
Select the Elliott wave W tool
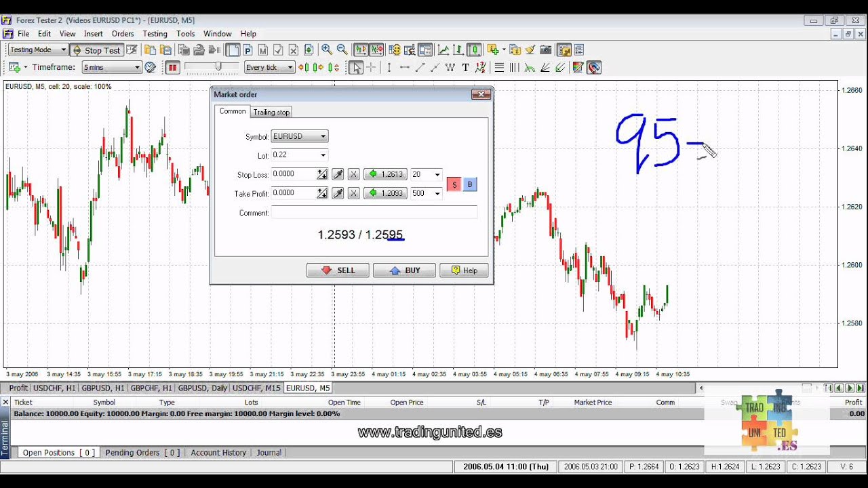(x=450, y=67)
